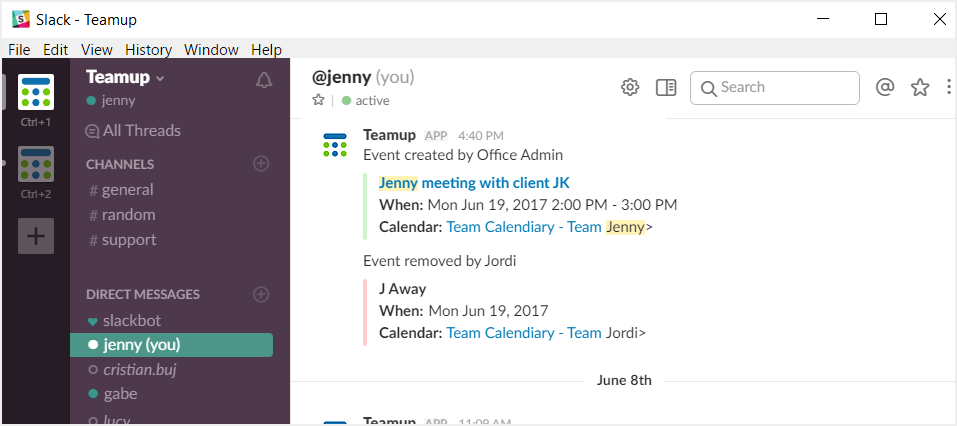Screen dimensions: 957x426
Task: Open the Window menu
Action: (x=211, y=50)
